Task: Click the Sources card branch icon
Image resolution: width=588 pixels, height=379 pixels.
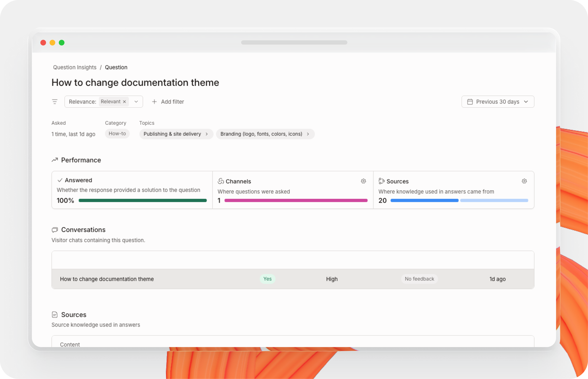Action: coord(381,181)
